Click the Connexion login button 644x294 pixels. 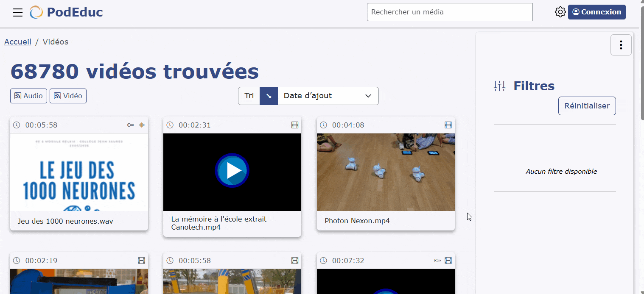tap(596, 12)
